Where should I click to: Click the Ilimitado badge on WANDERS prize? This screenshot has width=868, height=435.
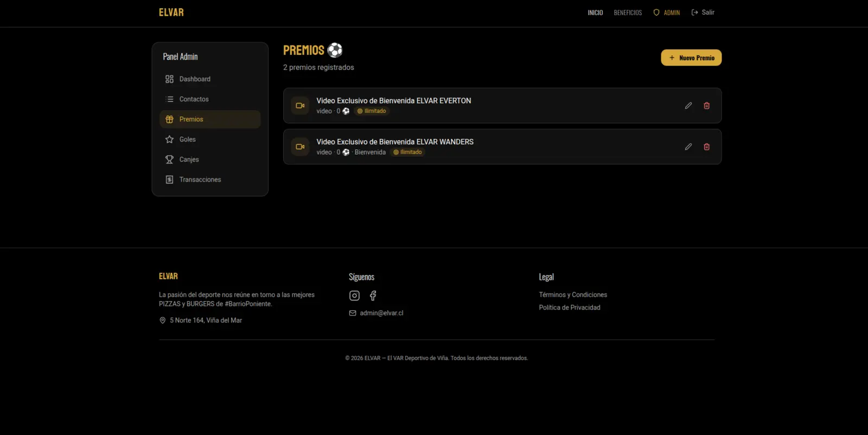407,152
